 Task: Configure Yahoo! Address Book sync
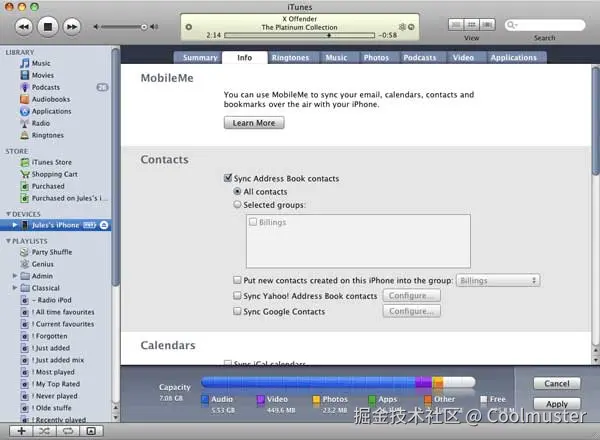pos(411,295)
